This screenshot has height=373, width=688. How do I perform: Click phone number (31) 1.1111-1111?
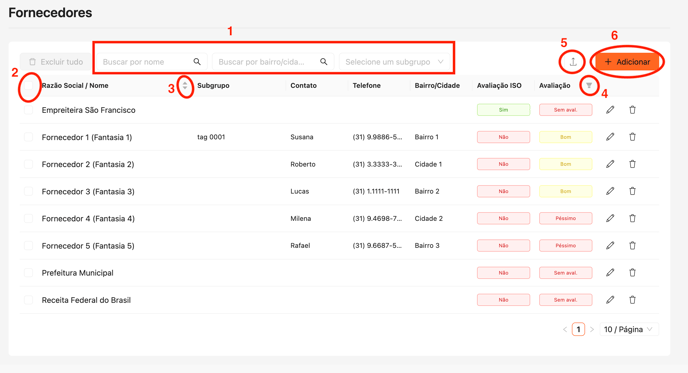point(376,191)
